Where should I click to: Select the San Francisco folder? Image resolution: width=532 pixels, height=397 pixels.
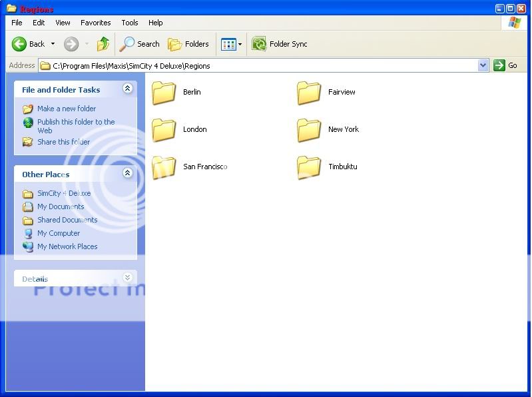pyautogui.click(x=164, y=167)
